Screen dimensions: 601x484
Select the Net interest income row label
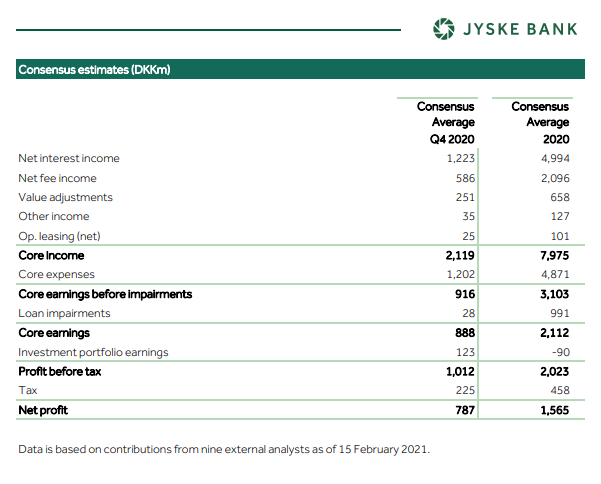69,158
